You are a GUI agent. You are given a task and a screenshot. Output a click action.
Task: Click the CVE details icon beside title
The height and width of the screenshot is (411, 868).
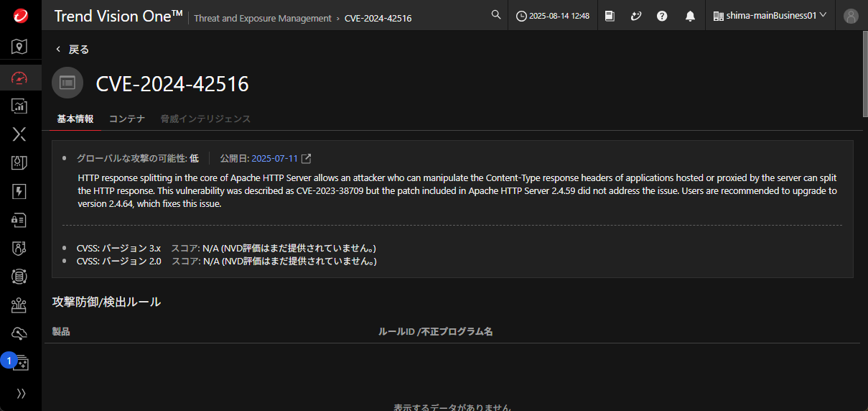(x=67, y=83)
